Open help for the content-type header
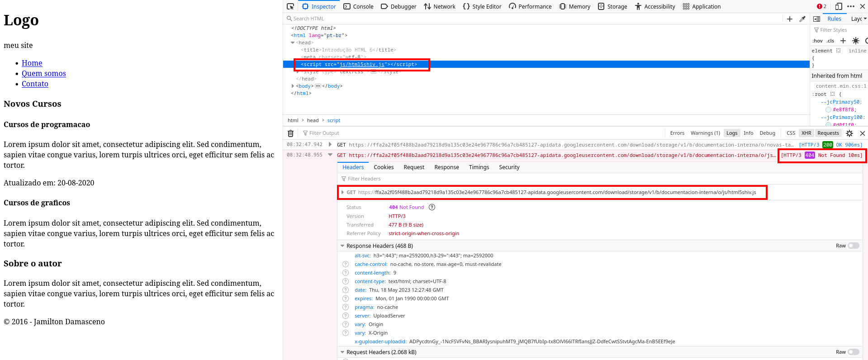 click(346, 281)
